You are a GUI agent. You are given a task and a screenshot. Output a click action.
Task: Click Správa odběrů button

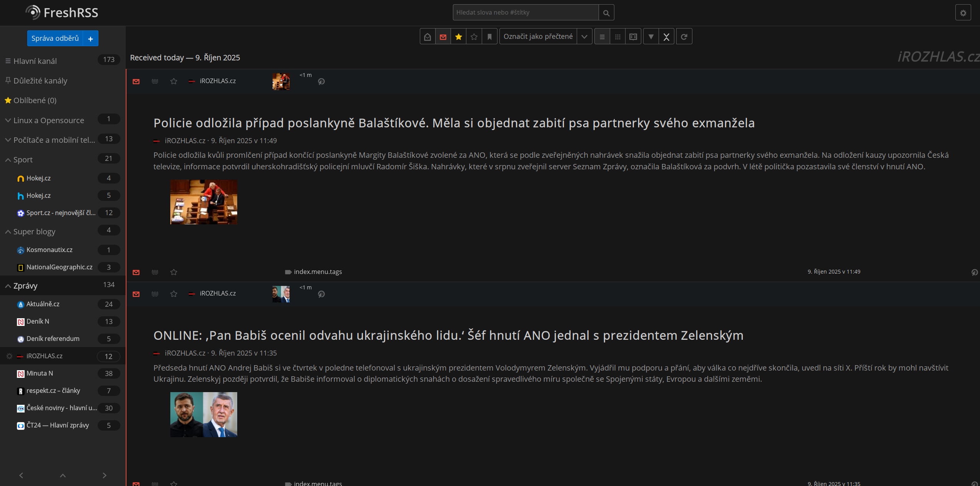(55, 38)
